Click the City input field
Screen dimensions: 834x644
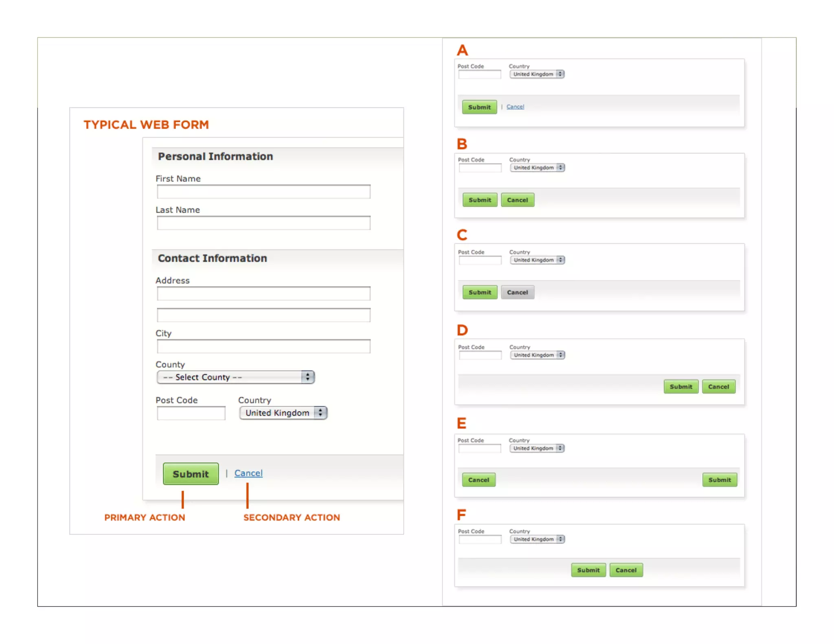tap(263, 346)
